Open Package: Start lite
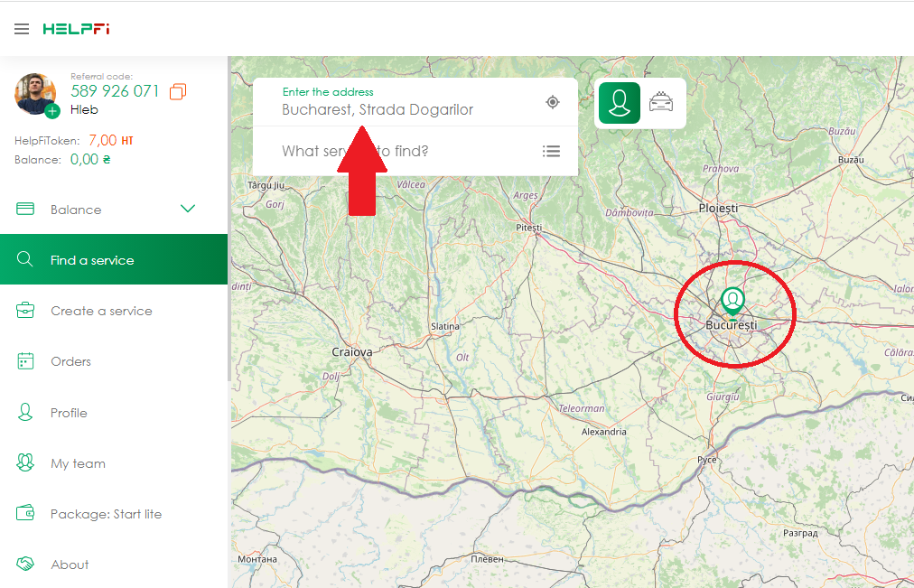The width and height of the screenshot is (914, 588). click(x=106, y=514)
